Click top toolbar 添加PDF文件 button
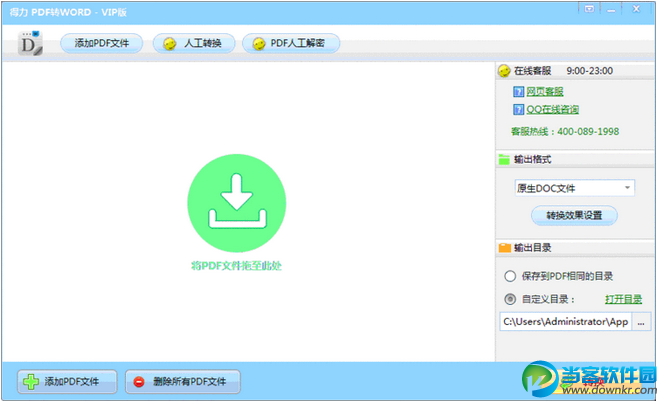This screenshot has width=658, height=404. [102, 43]
